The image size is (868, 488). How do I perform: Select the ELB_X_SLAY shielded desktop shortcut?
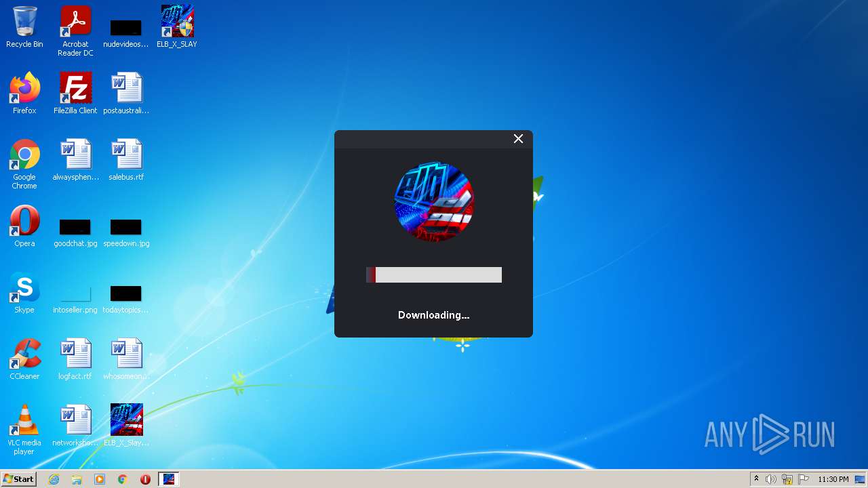[177, 27]
